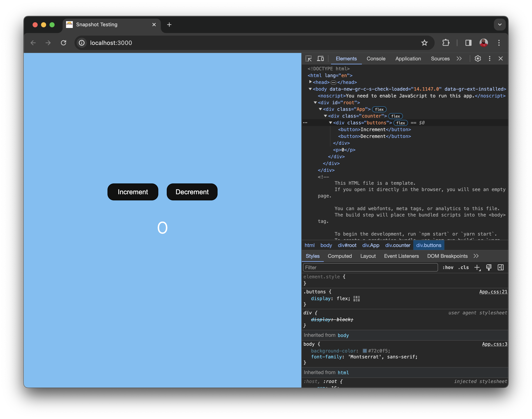Click the styles Filter input field
The width and height of the screenshot is (532, 419).
coord(355,267)
